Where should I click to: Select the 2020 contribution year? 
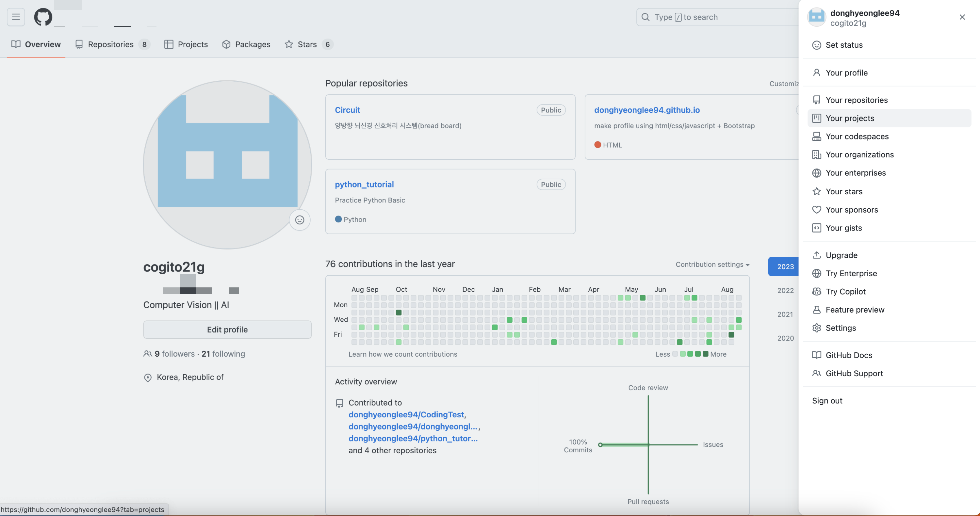point(785,338)
